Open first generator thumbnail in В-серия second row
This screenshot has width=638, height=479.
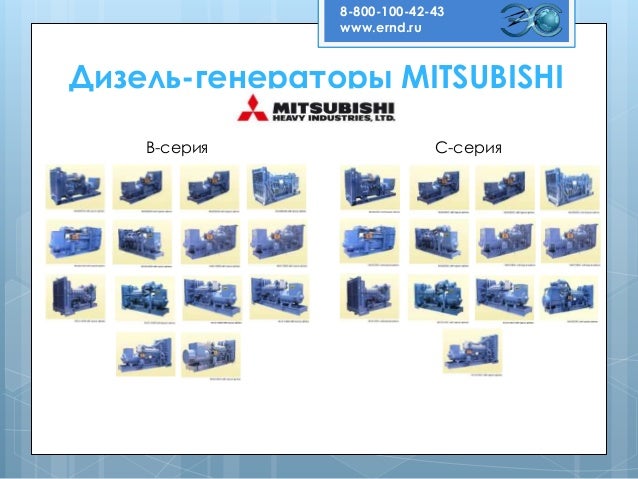tap(75, 242)
